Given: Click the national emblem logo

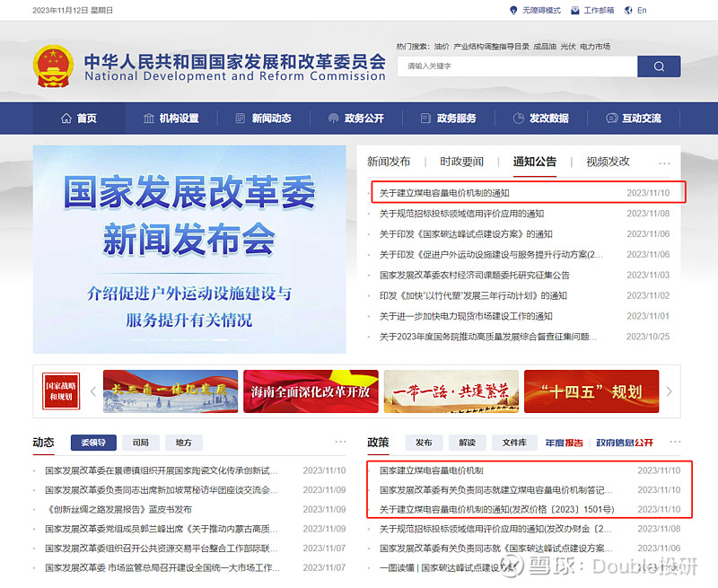Looking at the screenshot, I should [x=53, y=66].
